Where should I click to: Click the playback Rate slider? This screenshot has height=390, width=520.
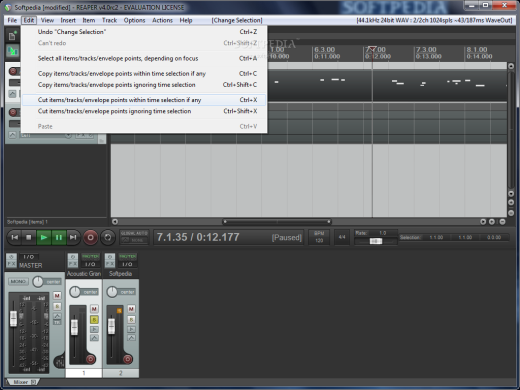pos(376,241)
